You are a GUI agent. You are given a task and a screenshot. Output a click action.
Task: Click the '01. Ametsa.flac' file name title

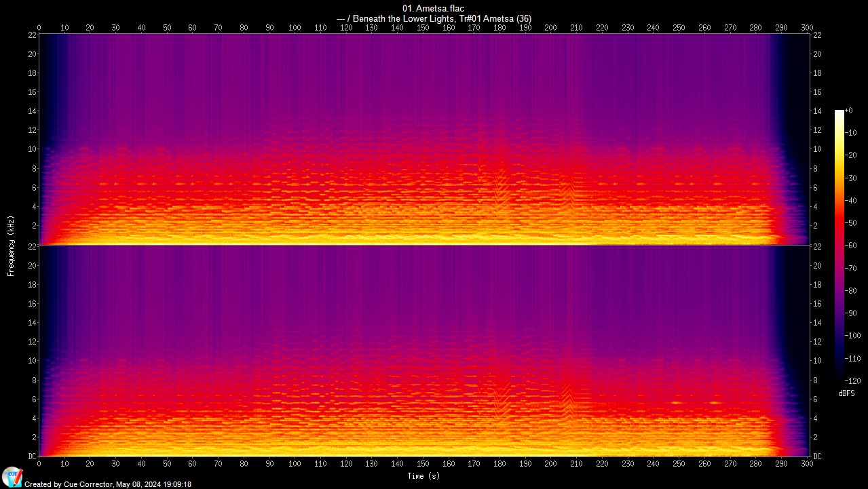(x=433, y=8)
